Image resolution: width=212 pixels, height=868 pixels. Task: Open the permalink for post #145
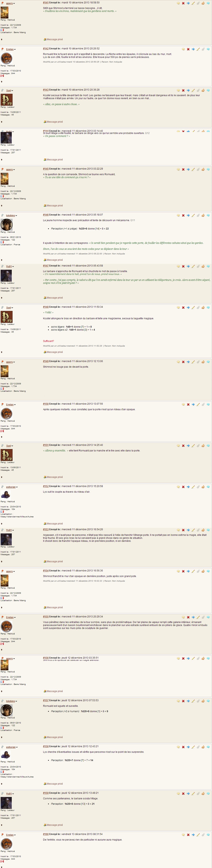(46, 169)
